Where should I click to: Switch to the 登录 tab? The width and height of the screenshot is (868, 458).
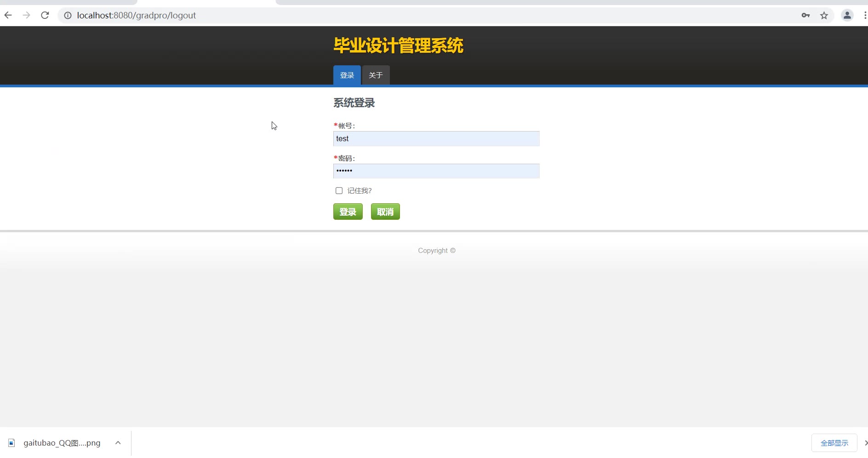coord(347,75)
